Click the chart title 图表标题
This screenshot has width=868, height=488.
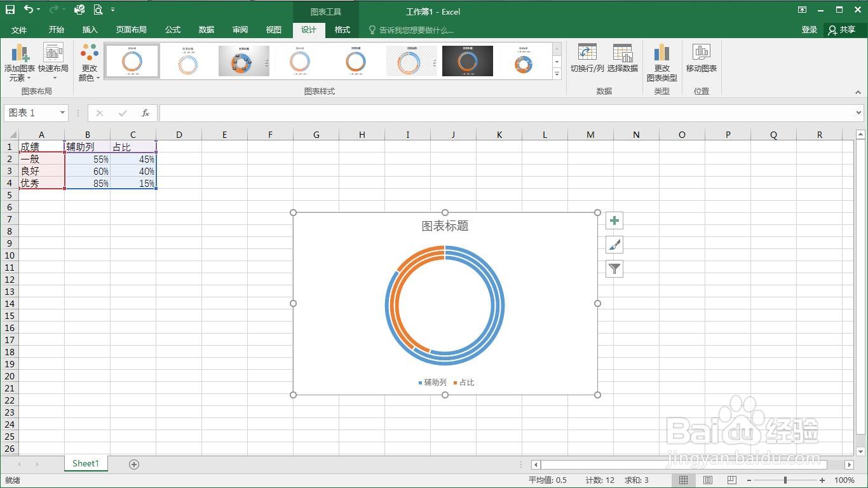[445, 226]
